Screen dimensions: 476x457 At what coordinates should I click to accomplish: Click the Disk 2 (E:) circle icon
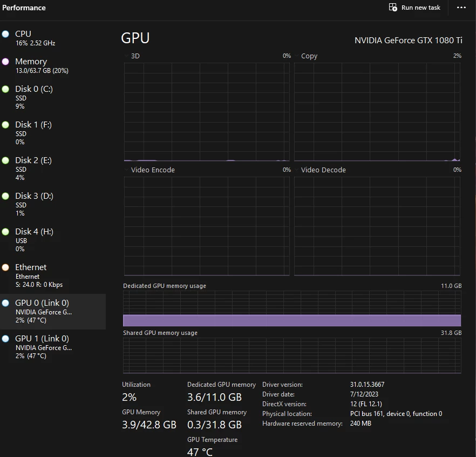(5, 160)
